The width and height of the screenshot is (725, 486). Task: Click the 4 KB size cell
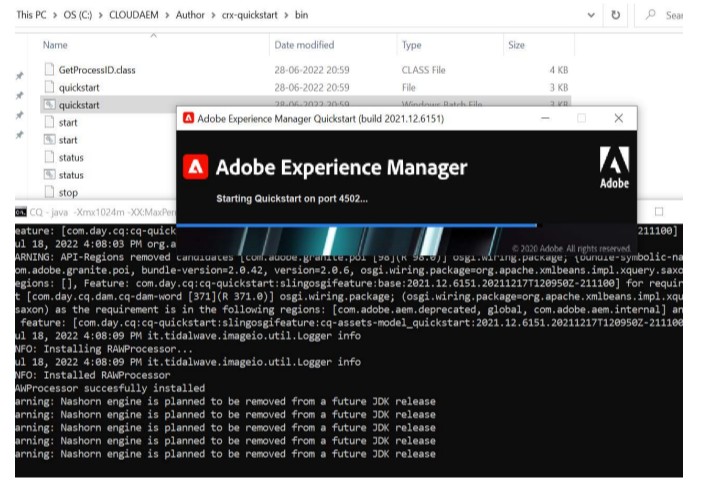(x=559, y=70)
